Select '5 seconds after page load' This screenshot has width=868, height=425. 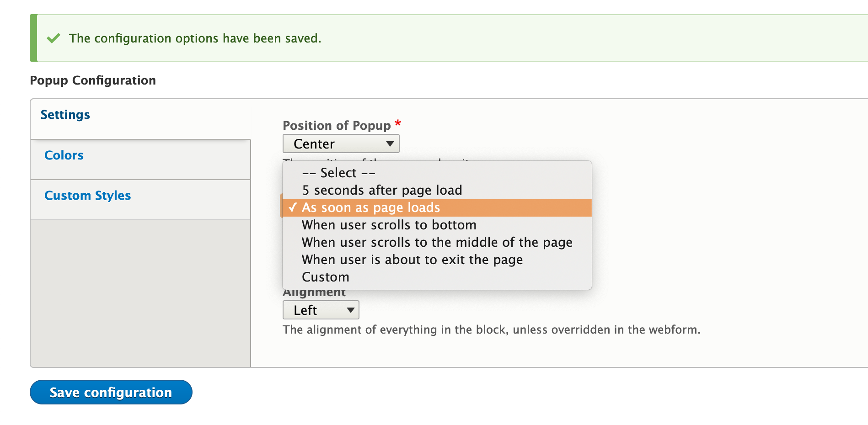pos(382,190)
